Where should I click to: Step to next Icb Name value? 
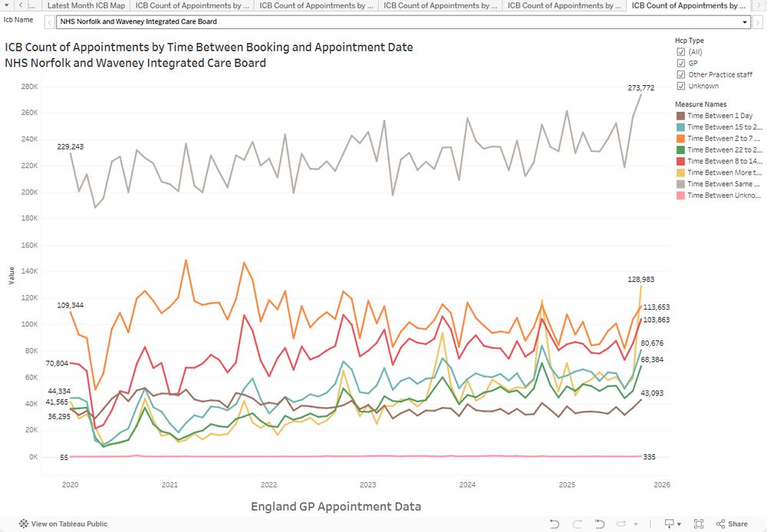coord(758,22)
